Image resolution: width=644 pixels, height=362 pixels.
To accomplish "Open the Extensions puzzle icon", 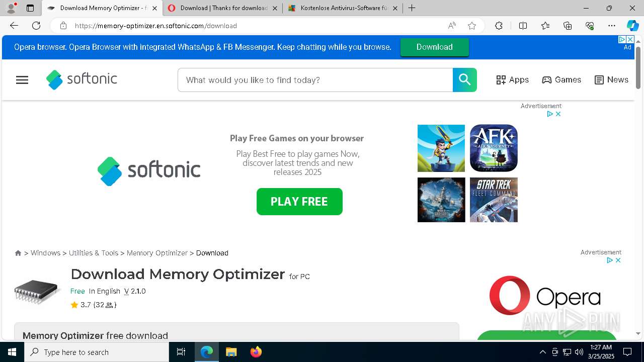I will point(499,26).
